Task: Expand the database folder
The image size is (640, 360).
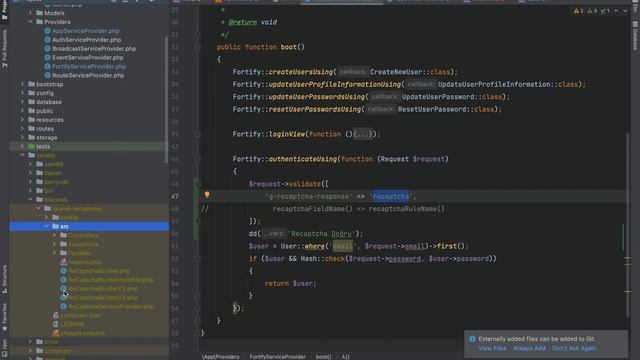Action: [22, 102]
